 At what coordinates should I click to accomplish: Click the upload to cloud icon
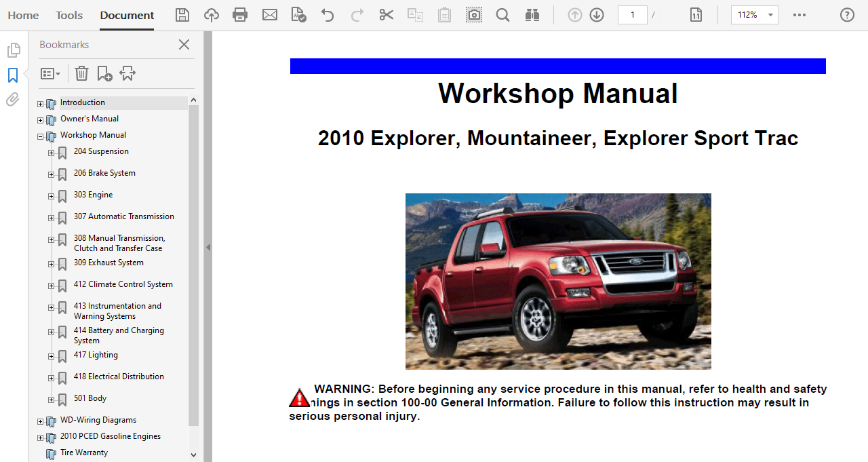pyautogui.click(x=212, y=15)
